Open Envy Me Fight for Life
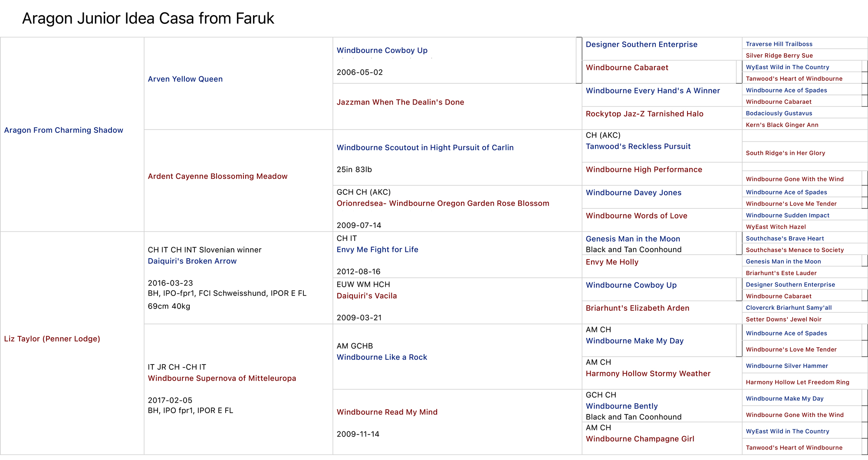Viewport: 868px width, 460px height. click(x=377, y=250)
